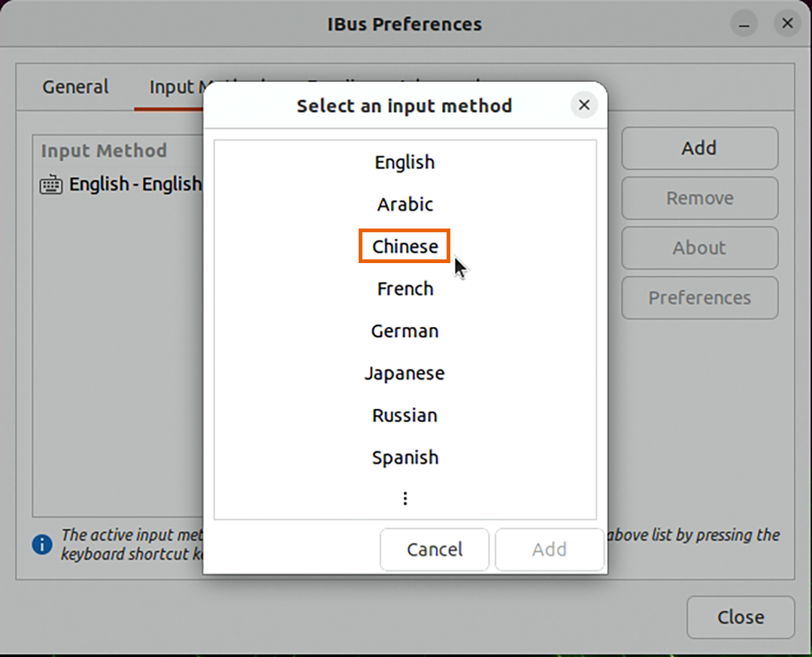Click the blue info icon
Screen dimensions: 812x657
point(42,543)
